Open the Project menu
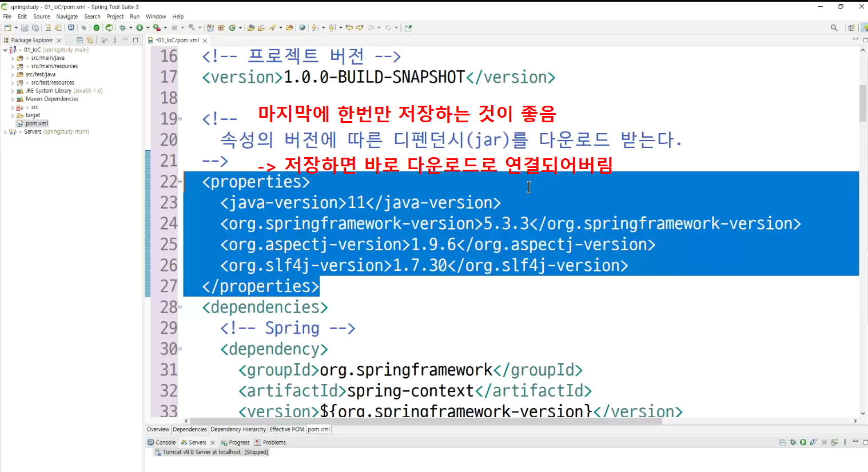868x472 pixels. point(116,17)
